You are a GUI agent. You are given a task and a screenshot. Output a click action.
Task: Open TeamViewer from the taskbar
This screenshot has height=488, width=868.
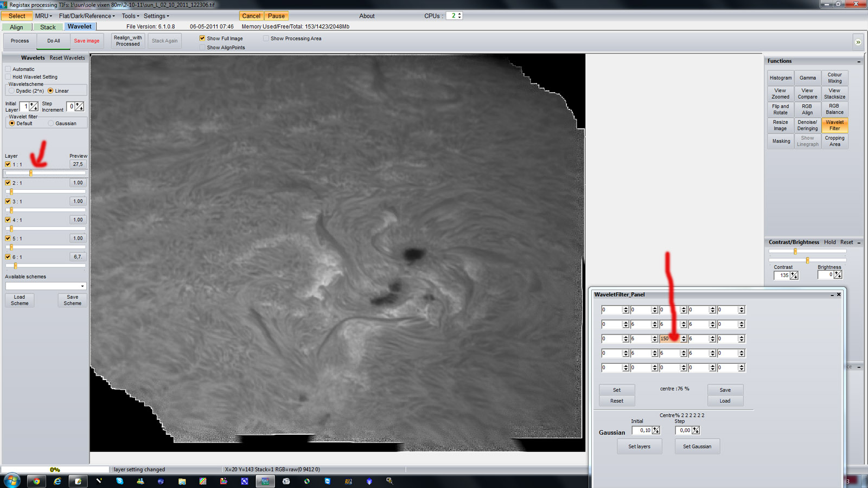[327, 481]
